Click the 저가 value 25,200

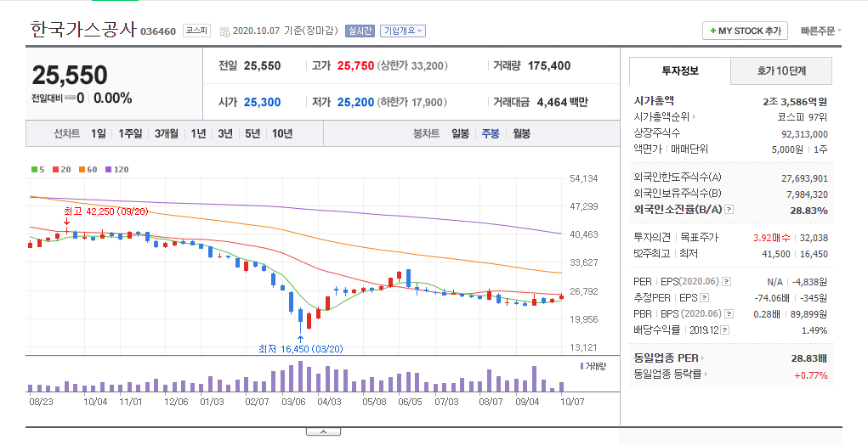click(355, 102)
